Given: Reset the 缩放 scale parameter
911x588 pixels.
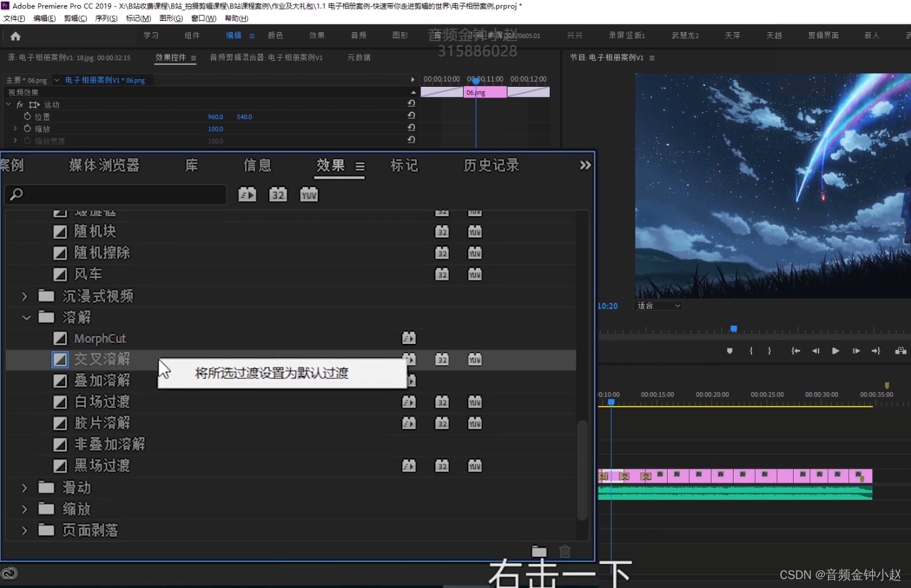Looking at the screenshot, I should [411, 128].
